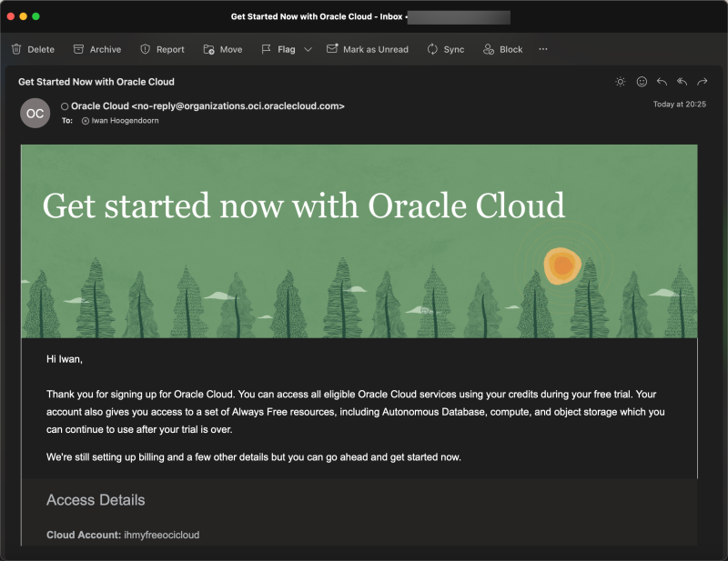
Task: Move the message to another folder
Action: tap(222, 49)
